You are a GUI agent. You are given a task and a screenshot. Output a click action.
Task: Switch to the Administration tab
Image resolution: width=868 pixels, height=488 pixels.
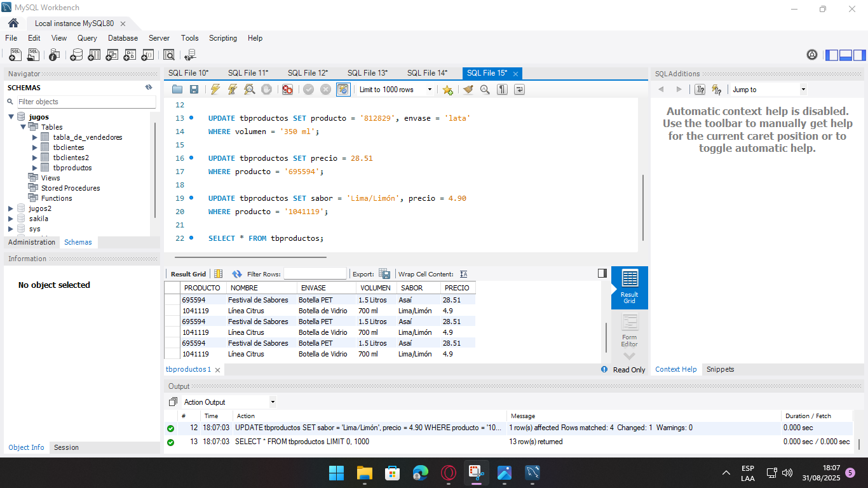pos(32,242)
